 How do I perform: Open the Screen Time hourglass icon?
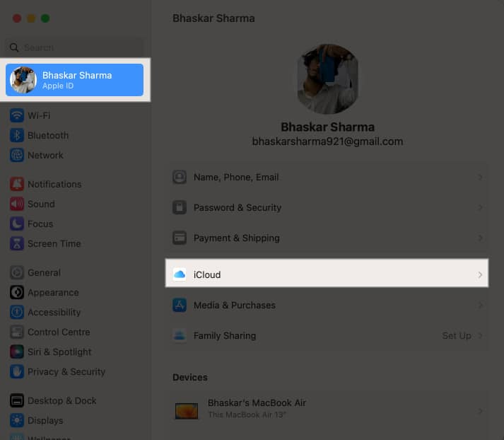[x=17, y=243]
